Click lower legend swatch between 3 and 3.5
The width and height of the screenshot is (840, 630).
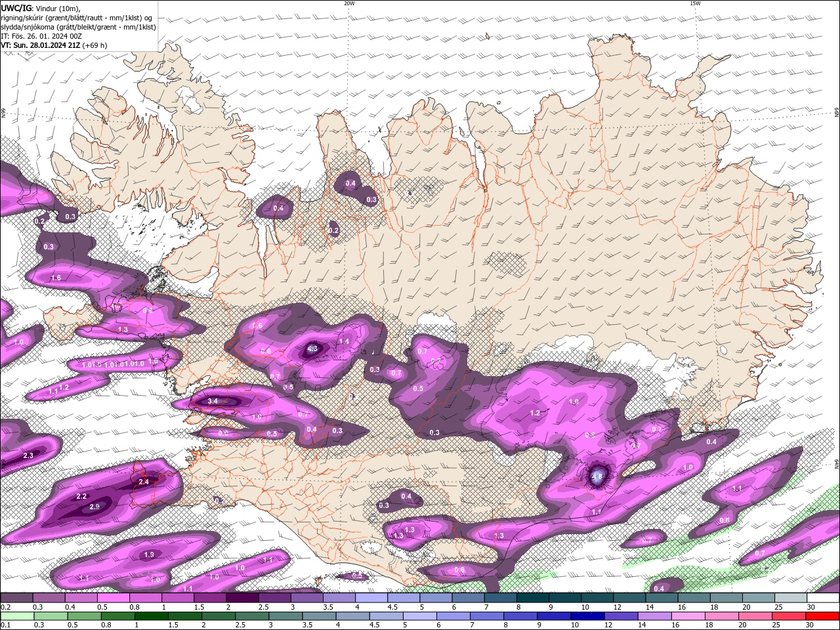pos(285,616)
